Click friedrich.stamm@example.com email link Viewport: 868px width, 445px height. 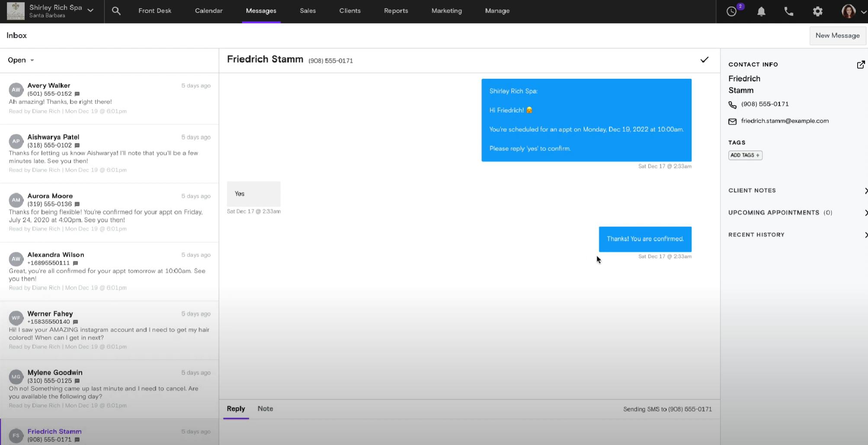click(x=785, y=121)
